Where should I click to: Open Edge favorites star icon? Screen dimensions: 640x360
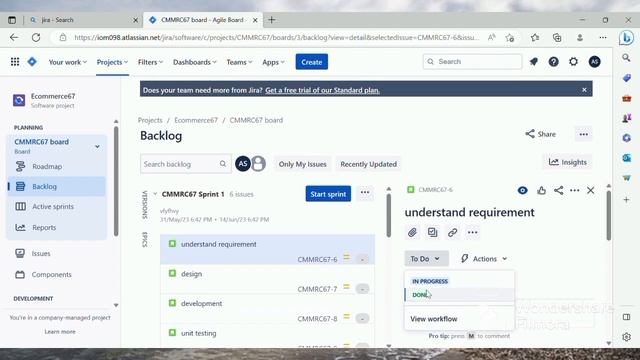point(535,38)
